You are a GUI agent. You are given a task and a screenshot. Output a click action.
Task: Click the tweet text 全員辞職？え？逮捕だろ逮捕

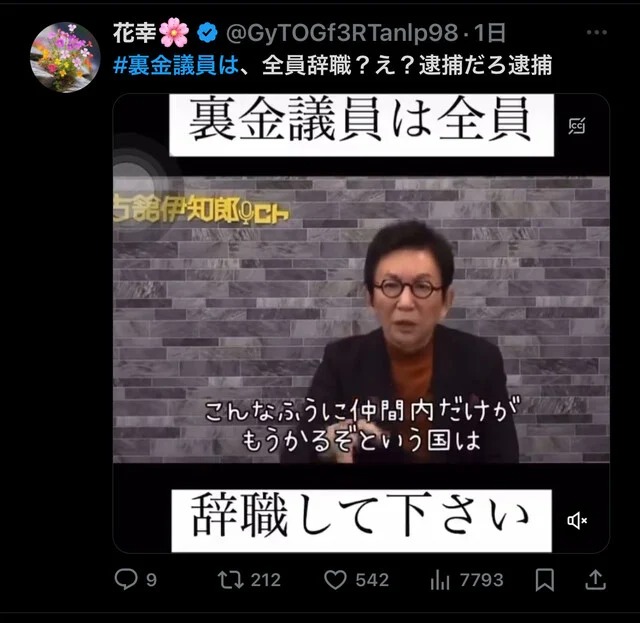pyautogui.click(x=407, y=65)
